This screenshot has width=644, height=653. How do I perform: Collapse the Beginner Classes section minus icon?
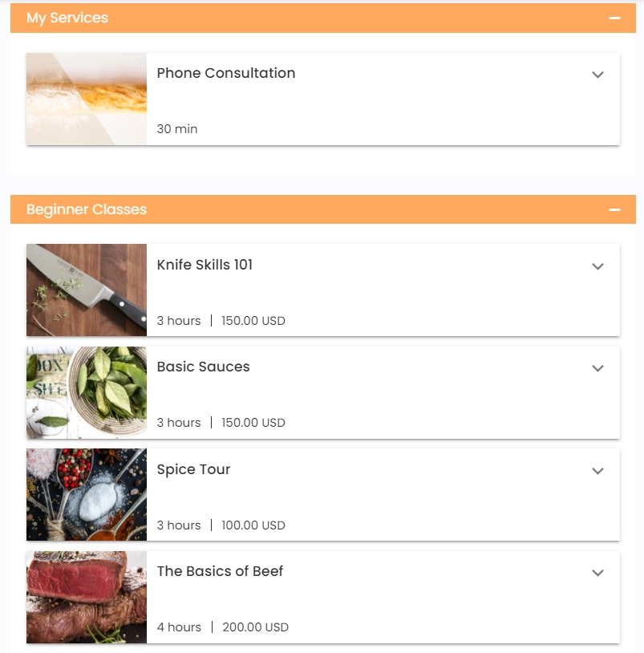615,209
